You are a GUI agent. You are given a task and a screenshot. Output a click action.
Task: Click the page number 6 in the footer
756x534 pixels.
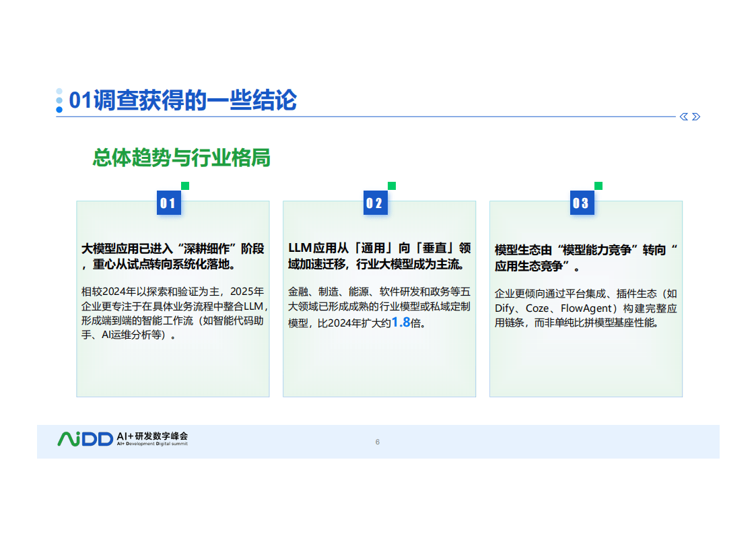point(378,442)
